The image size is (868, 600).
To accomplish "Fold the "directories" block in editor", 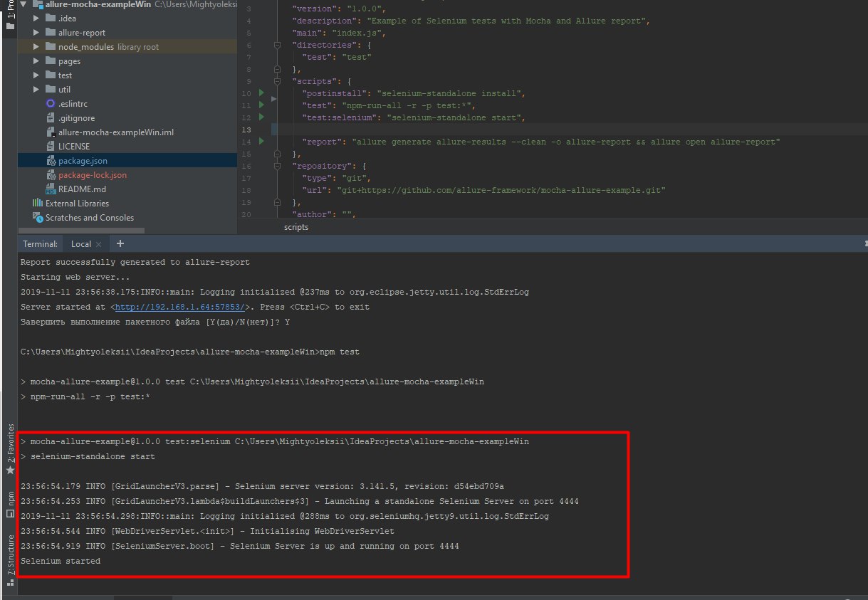I will point(277,45).
